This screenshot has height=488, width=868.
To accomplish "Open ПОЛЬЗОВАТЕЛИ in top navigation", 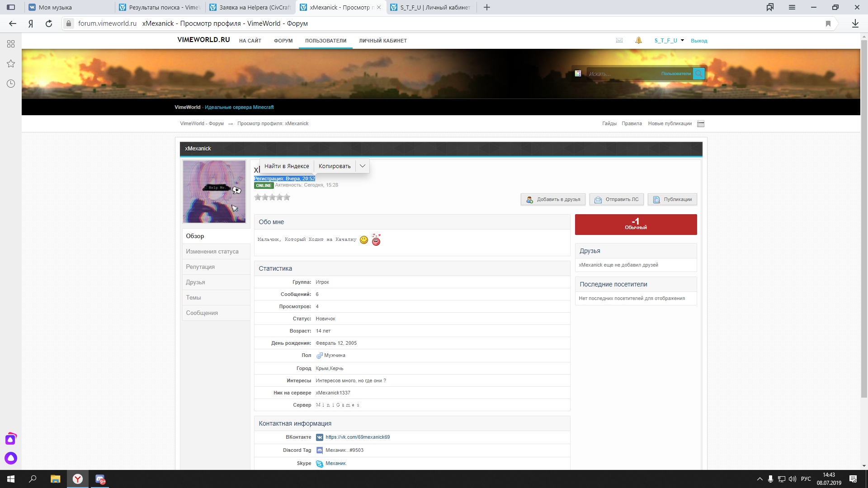I will click(x=325, y=41).
